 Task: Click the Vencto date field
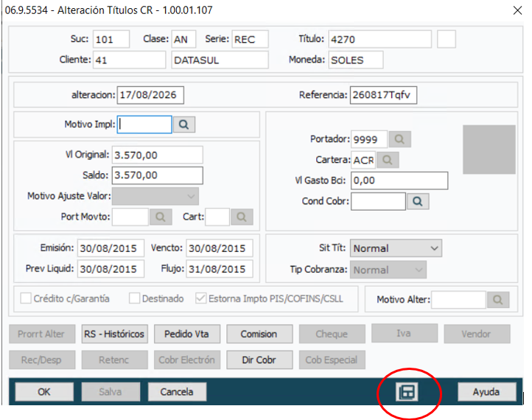click(220, 248)
